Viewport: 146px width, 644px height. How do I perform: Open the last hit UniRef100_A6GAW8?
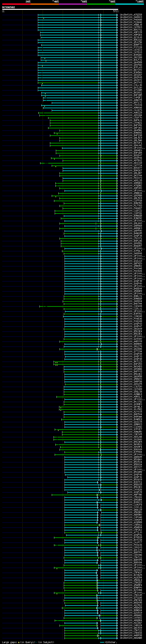pyautogui.click(x=131, y=638)
